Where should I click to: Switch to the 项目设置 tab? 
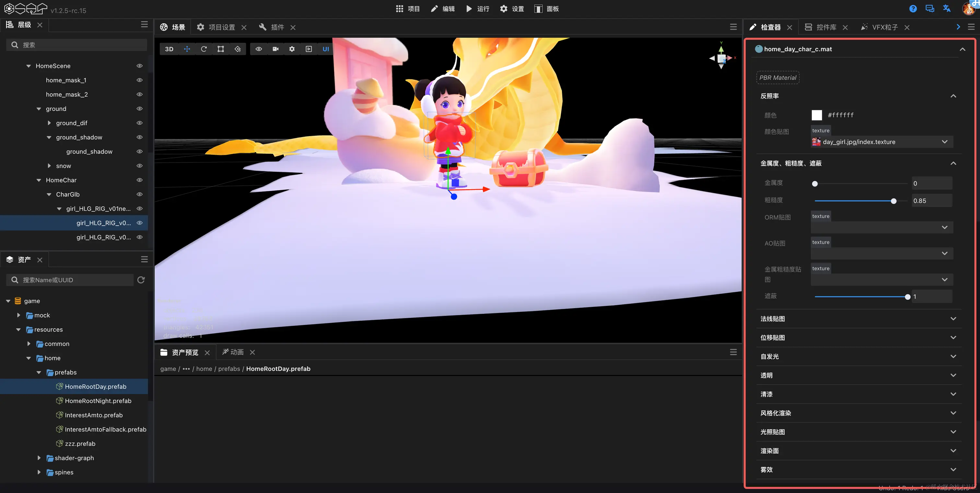tap(221, 28)
